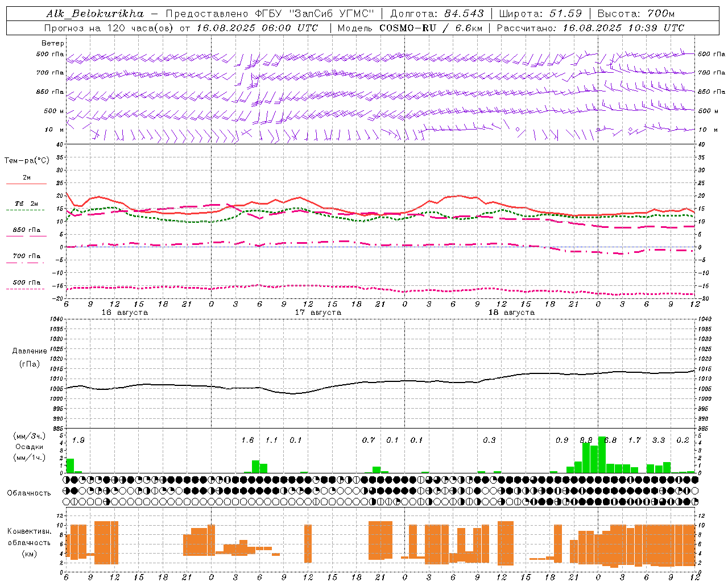Click the date label 17 августа
The width and height of the screenshot is (728, 582).
click(318, 313)
